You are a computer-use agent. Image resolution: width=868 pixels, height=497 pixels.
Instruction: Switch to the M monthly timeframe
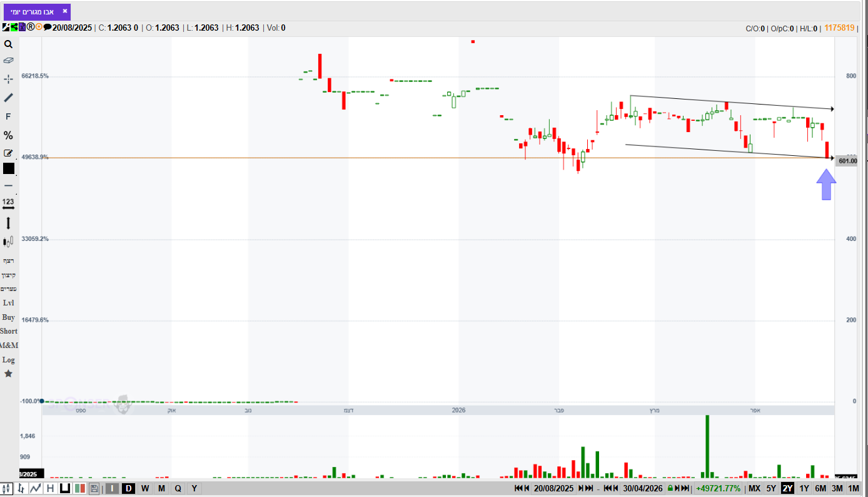(161, 488)
